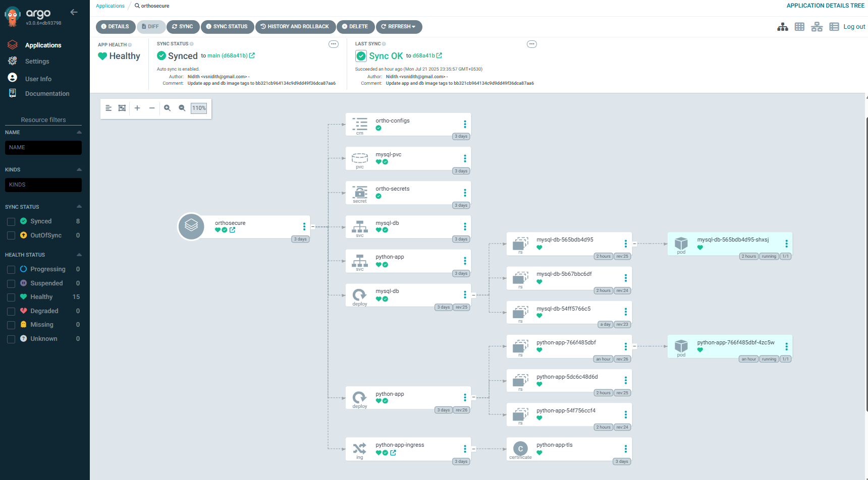
Task: Follow the Applications breadcrumb link
Action: pyautogui.click(x=110, y=6)
